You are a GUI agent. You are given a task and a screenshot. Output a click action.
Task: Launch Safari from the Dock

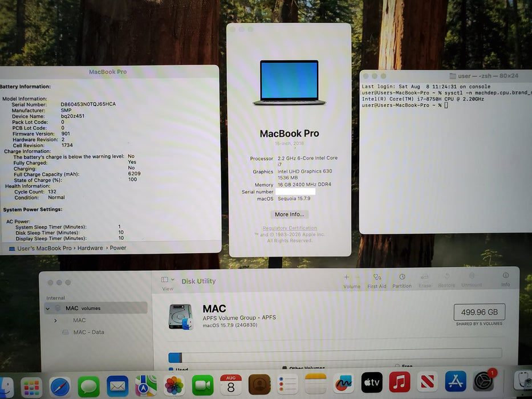pyautogui.click(x=60, y=387)
